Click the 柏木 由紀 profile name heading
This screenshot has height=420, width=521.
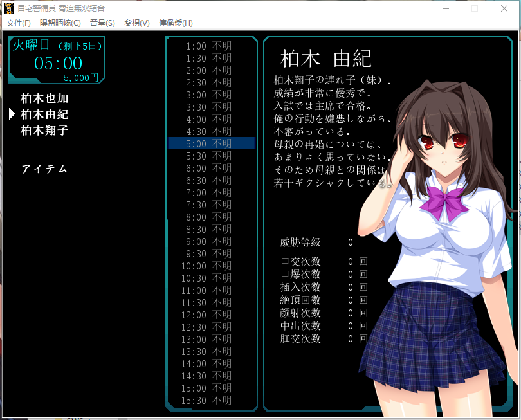coord(326,59)
